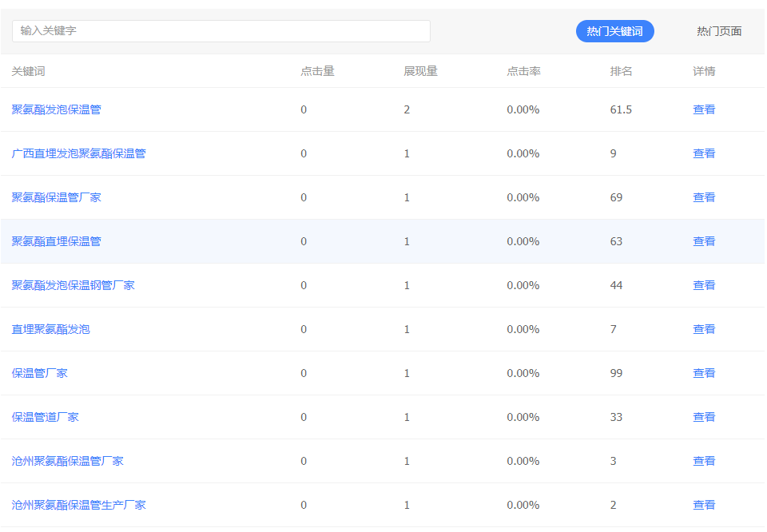View details for the keyword ranked 99
This screenshot has height=532, width=767.
click(703, 373)
